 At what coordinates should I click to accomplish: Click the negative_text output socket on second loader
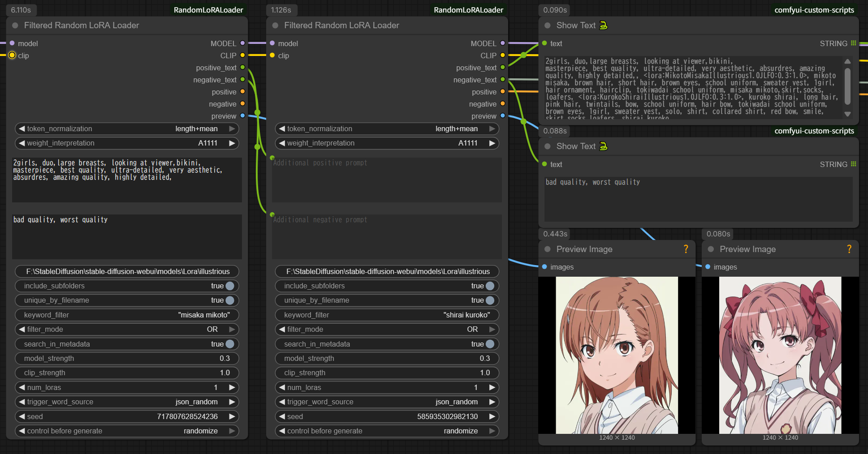(x=502, y=79)
